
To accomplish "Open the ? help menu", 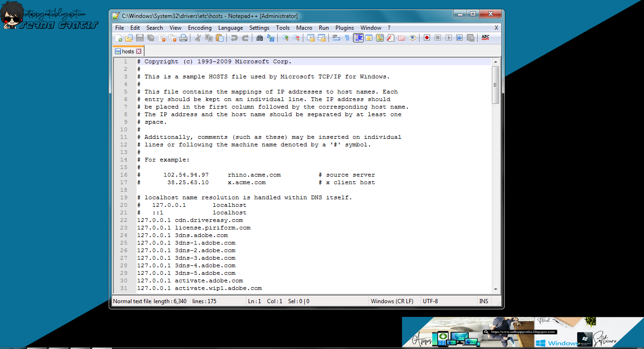I will [x=389, y=28].
